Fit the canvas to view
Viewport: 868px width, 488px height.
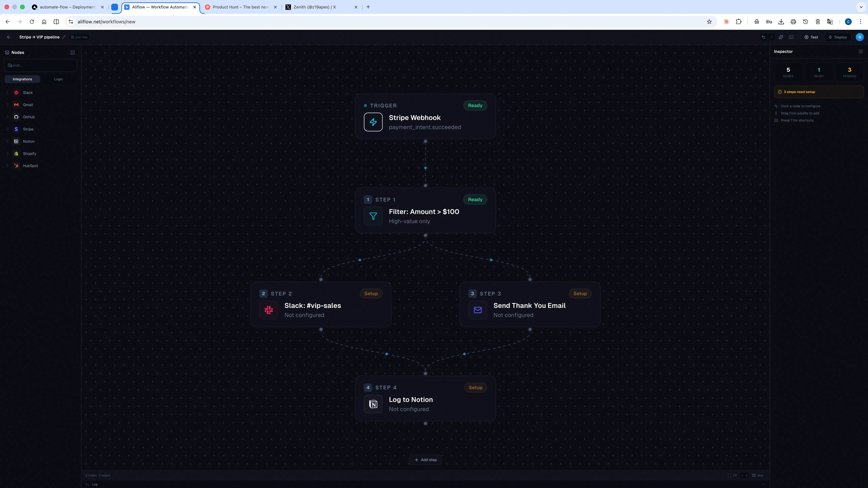click(732, 475)
